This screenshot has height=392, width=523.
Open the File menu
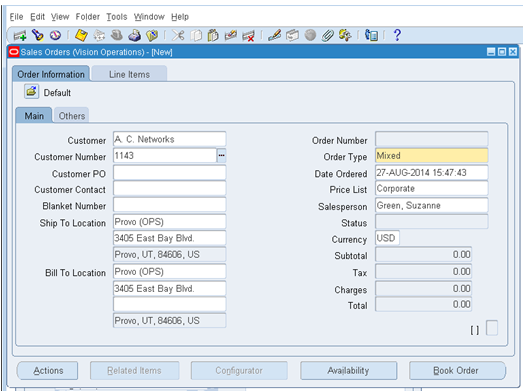point(16,17)
